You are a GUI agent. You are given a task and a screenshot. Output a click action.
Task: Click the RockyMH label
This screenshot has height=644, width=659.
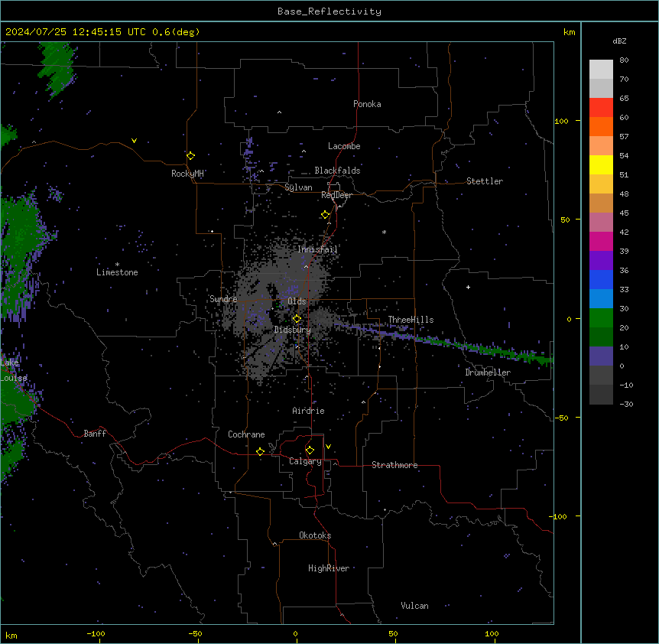click(187, 174)
